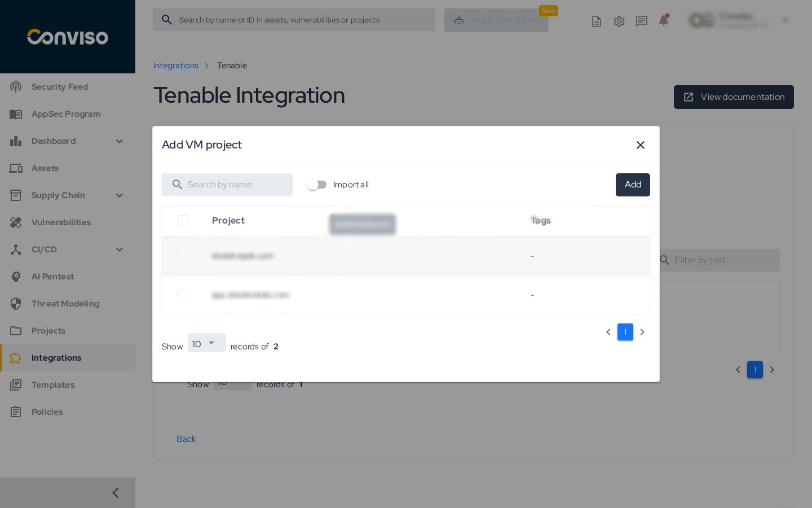
Task: Go to previous page in background page pagination
Action: [738, 370]
